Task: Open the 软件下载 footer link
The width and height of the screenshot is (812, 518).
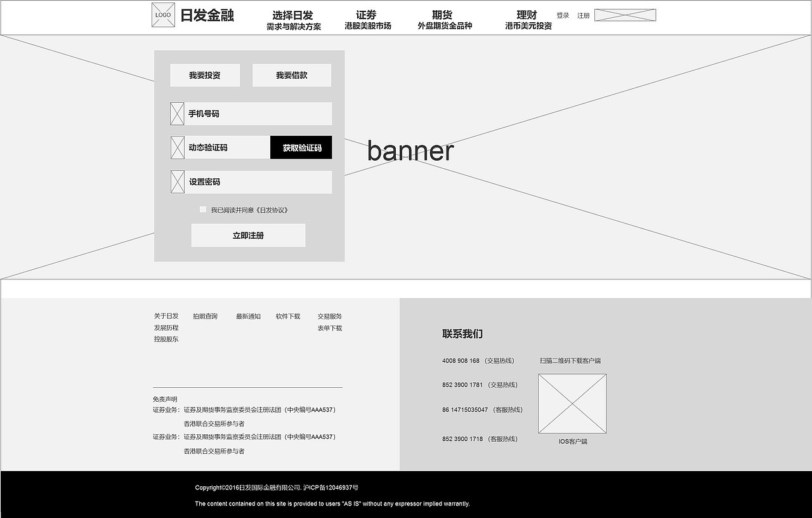Action: [x=288, y=315]
